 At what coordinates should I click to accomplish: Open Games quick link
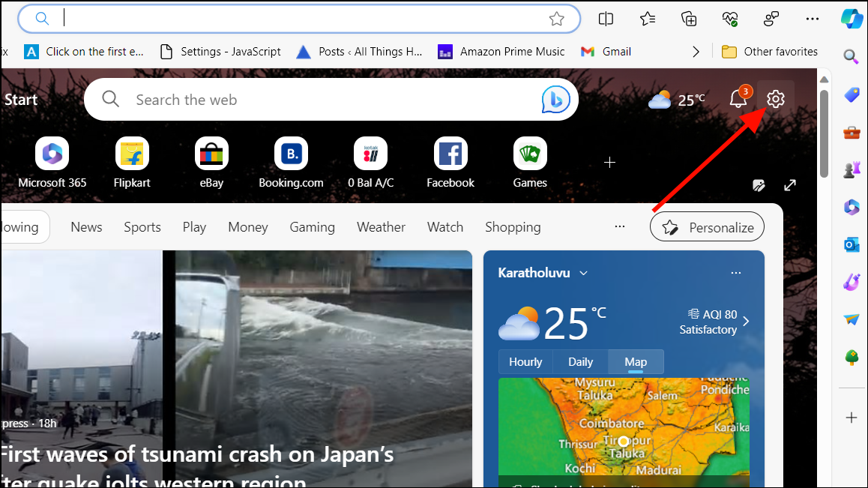tap(530, 163)
